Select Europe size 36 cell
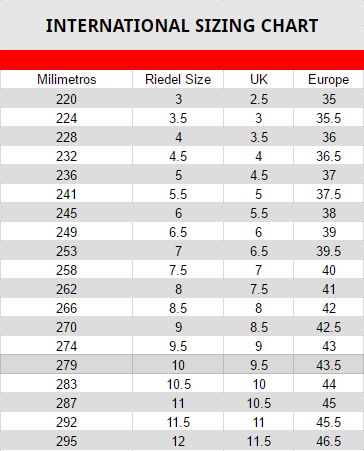The width and height of the screenshot is (364, 451). [x=329, y=137]
